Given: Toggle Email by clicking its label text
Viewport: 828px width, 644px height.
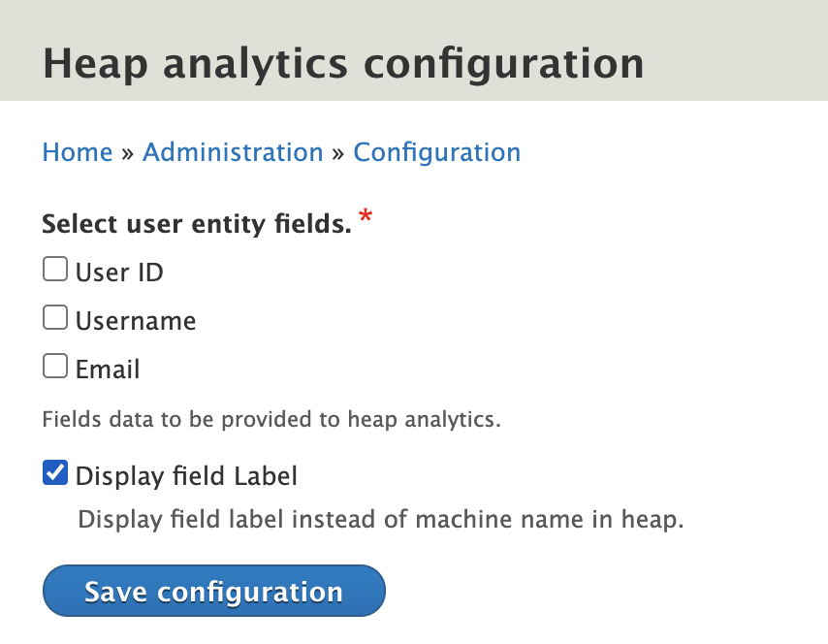Looking at the screenshot, I should click(108, 369).
